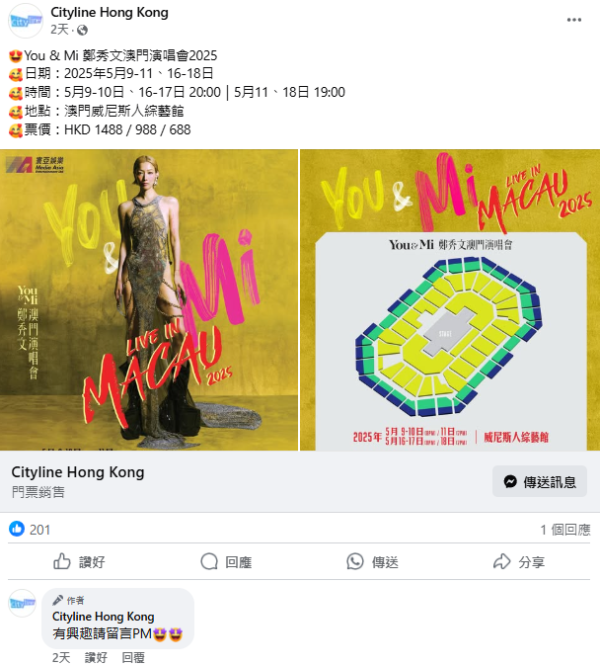Click 回覆 to reply to the comment

tap(133, 658)
